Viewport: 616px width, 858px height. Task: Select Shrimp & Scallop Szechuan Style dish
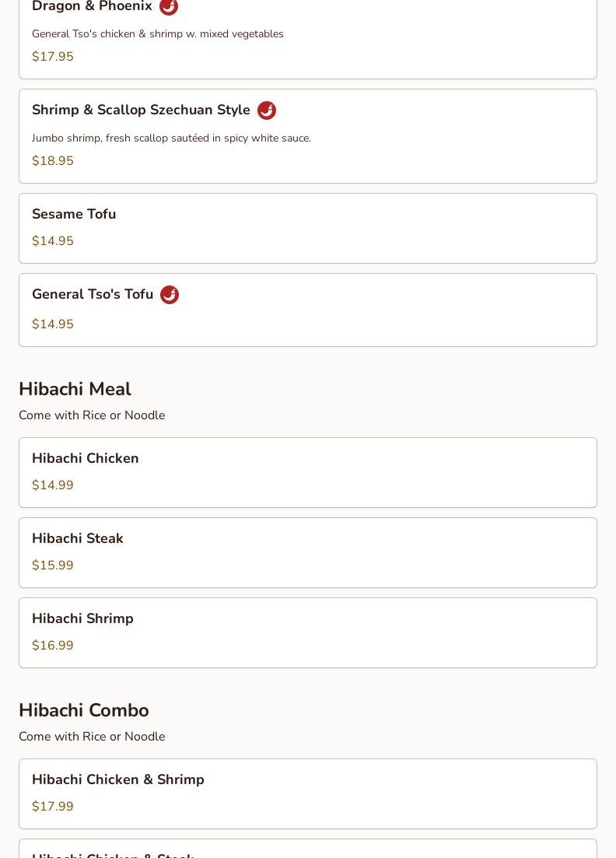click(x=307, y=136)
